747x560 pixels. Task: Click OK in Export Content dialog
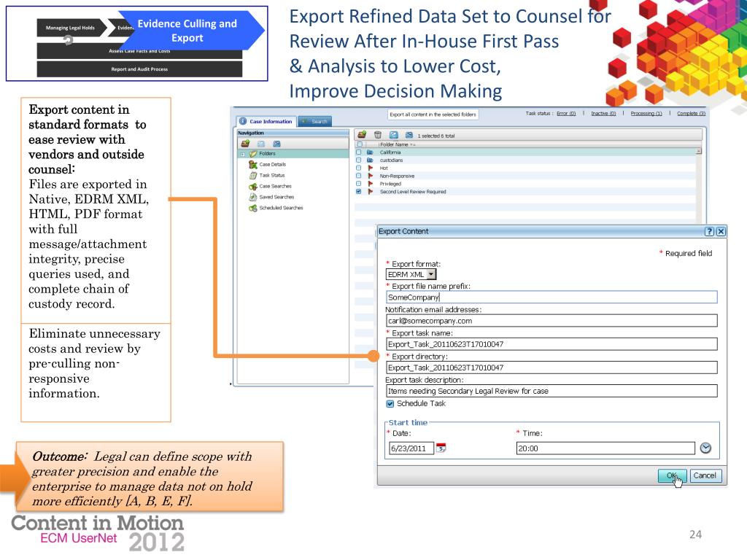click(672, 475)
